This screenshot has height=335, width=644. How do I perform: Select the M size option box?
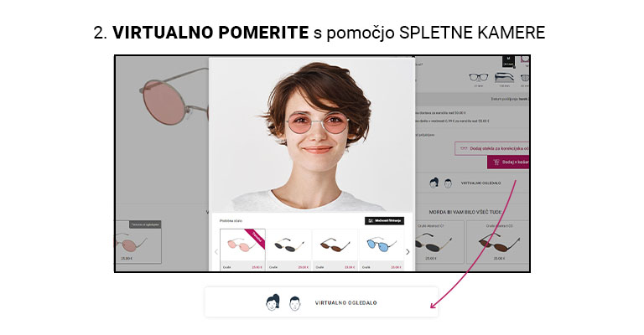click(x=508, y=61)
